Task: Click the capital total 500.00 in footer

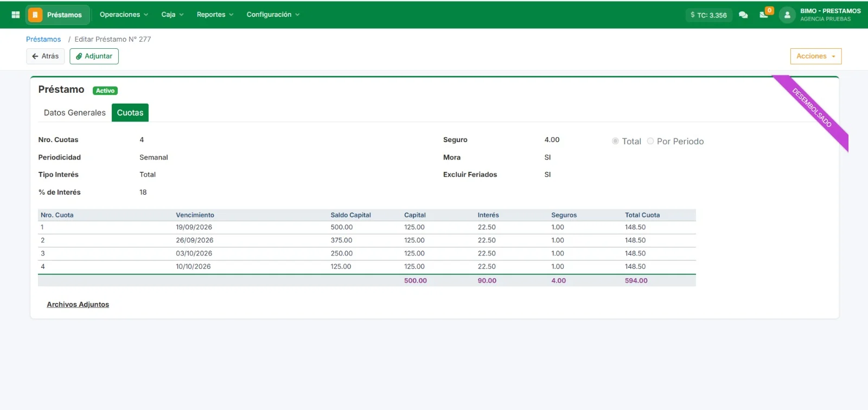Action: [x=416, y=281]
